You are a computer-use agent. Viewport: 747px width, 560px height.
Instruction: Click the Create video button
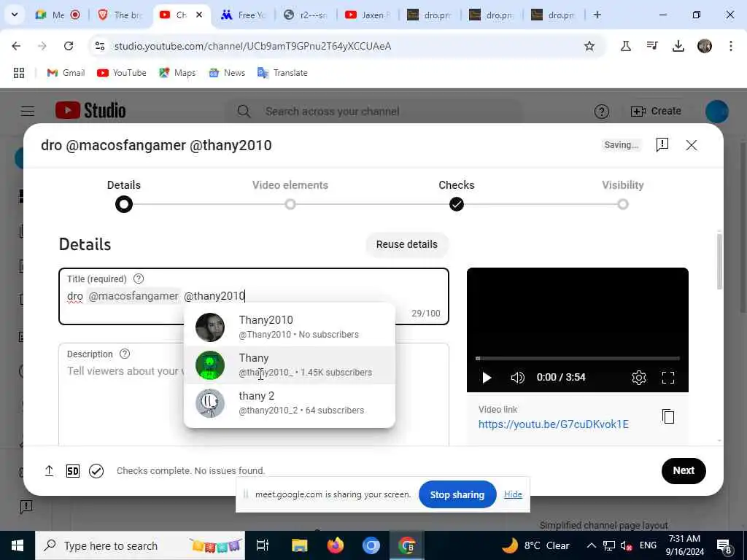[656, 111]
